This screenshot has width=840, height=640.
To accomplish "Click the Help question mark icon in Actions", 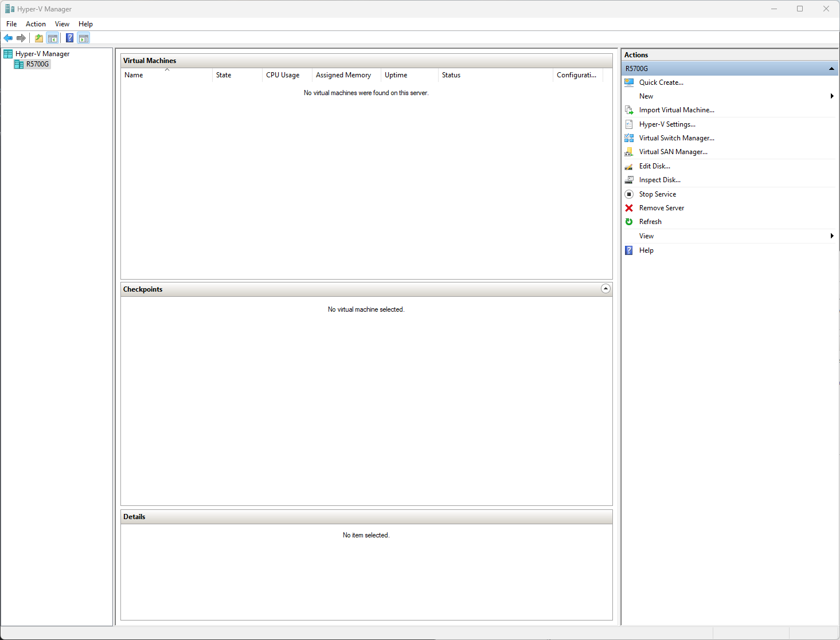I will click(x=629, y=250).
